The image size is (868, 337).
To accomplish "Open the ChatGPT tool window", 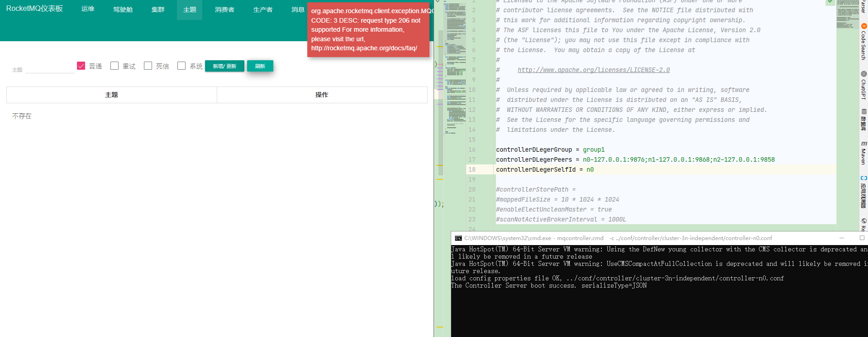I will pos(863,85).
